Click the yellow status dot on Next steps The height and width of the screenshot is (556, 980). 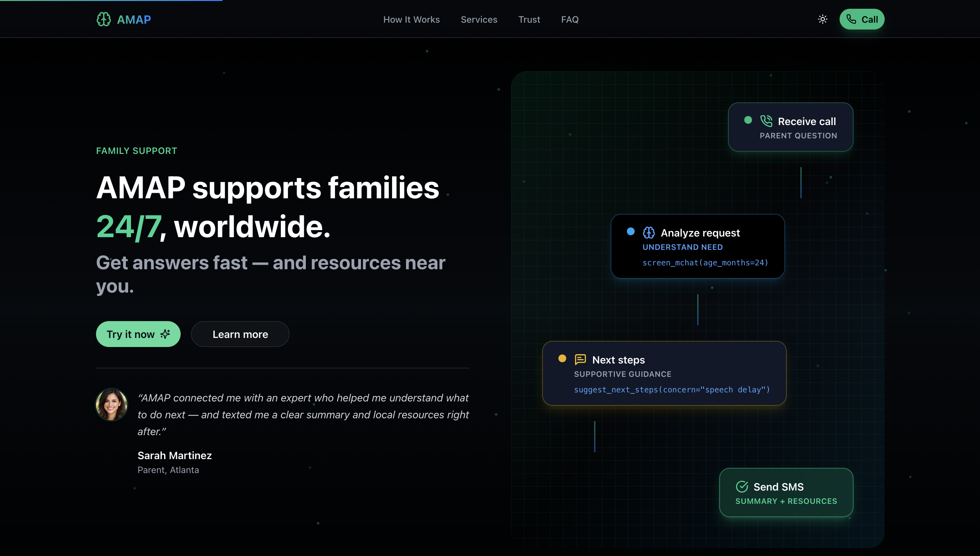click(562, 358)
